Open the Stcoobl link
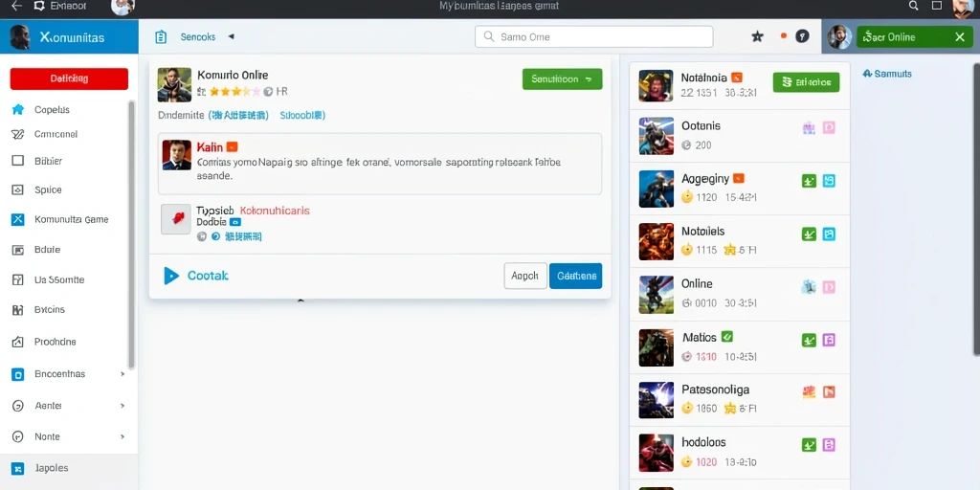This screenshot has height=490, width=980. click(302, 115)
